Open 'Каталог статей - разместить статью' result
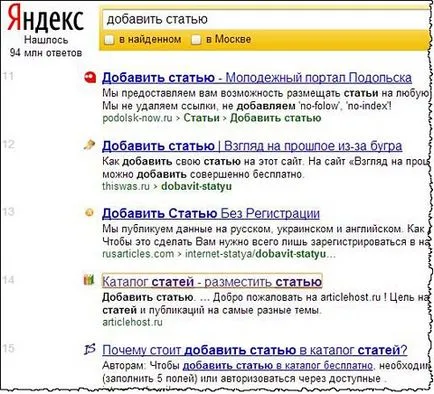The image size is (434, 394). click(x=212, y=282)
